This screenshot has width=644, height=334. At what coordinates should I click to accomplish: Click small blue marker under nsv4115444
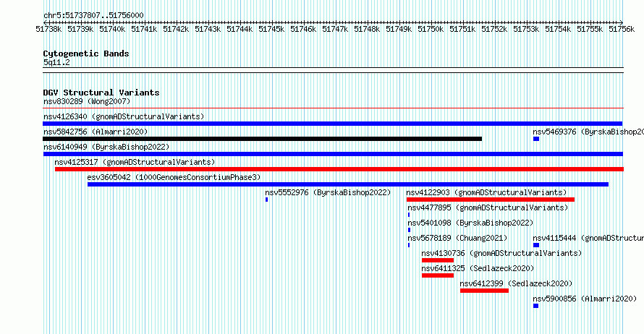536,245
